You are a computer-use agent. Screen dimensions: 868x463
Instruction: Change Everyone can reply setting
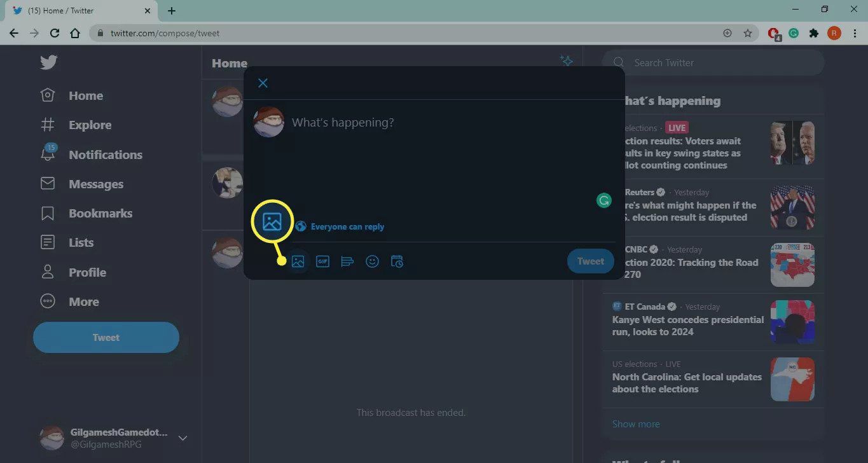[x=340, y=226]
